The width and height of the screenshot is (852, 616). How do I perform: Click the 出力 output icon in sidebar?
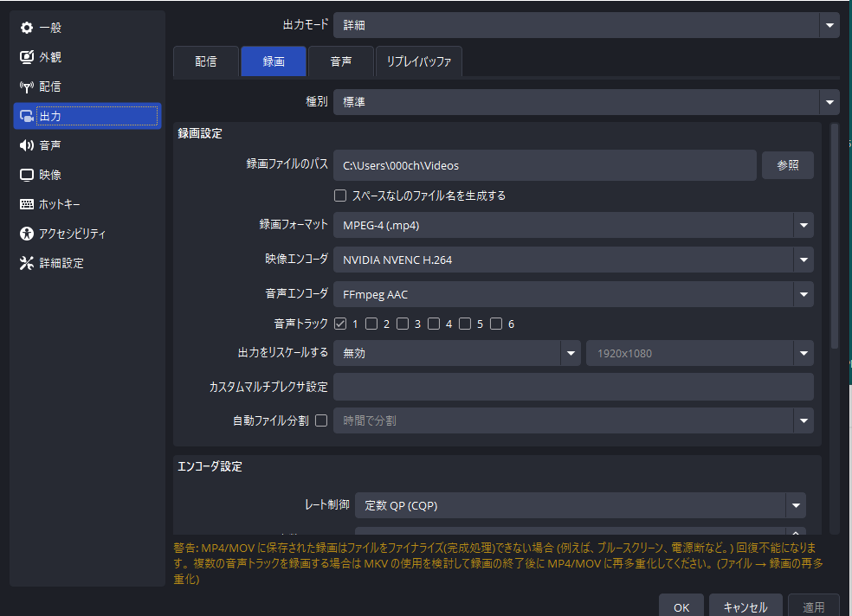click(x=27, y=116)
